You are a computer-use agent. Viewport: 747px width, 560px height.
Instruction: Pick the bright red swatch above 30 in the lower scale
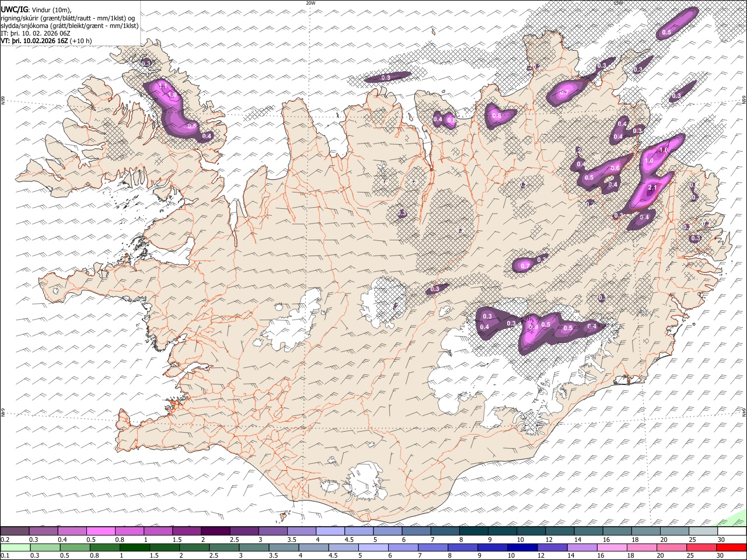732,547
